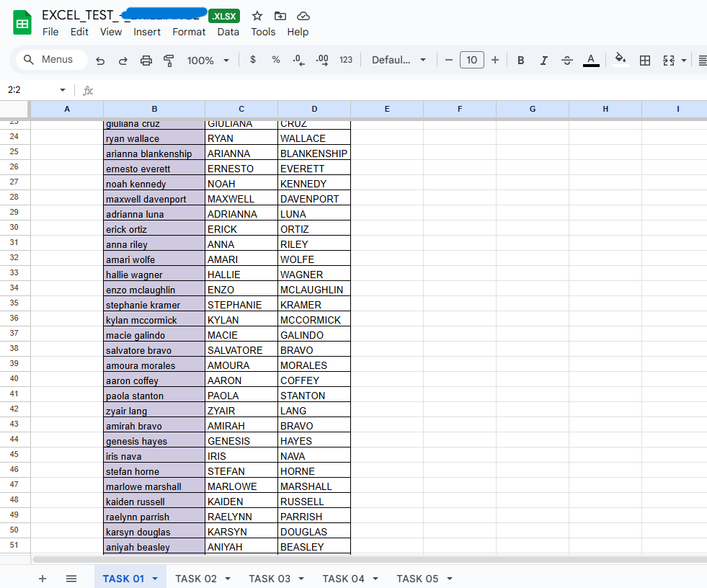This screenshot has height=588, width=707.
Task: Open the Tools menu
Action: click(263, 32)
